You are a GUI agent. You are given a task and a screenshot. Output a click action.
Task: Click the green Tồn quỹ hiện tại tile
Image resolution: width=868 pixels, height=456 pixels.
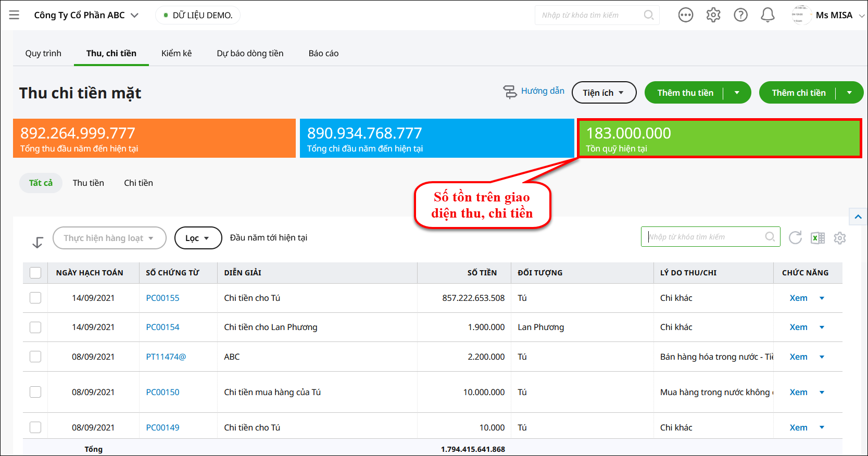coord(719,138)
